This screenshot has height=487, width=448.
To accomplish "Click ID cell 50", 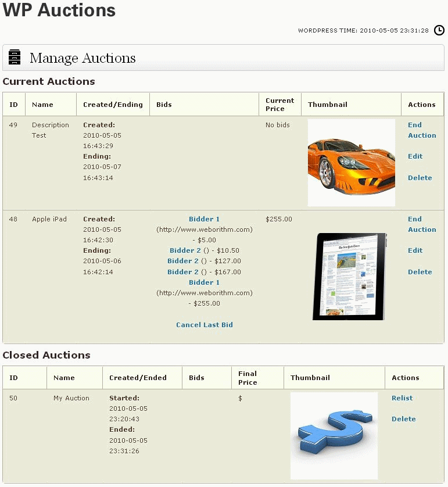I will click(x=13, y=398).
